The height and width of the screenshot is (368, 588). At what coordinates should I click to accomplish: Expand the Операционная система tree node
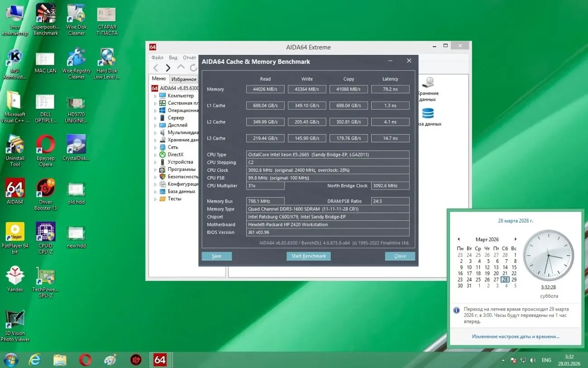pos(156,110)
